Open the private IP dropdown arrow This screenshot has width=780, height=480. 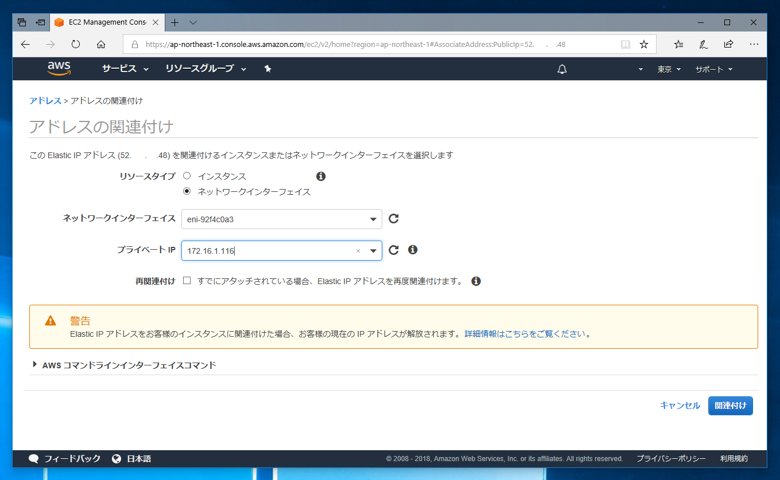pos(373,251)
